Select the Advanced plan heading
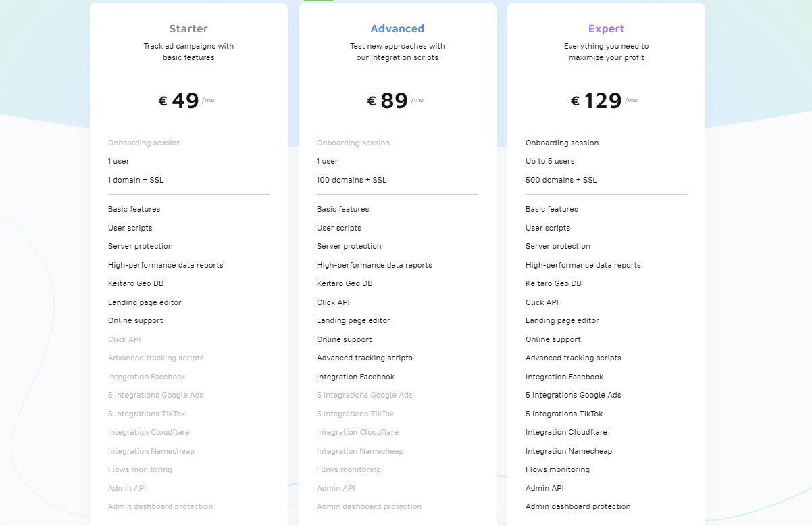Viewport: 812px width, 526px height. (397, 29)
